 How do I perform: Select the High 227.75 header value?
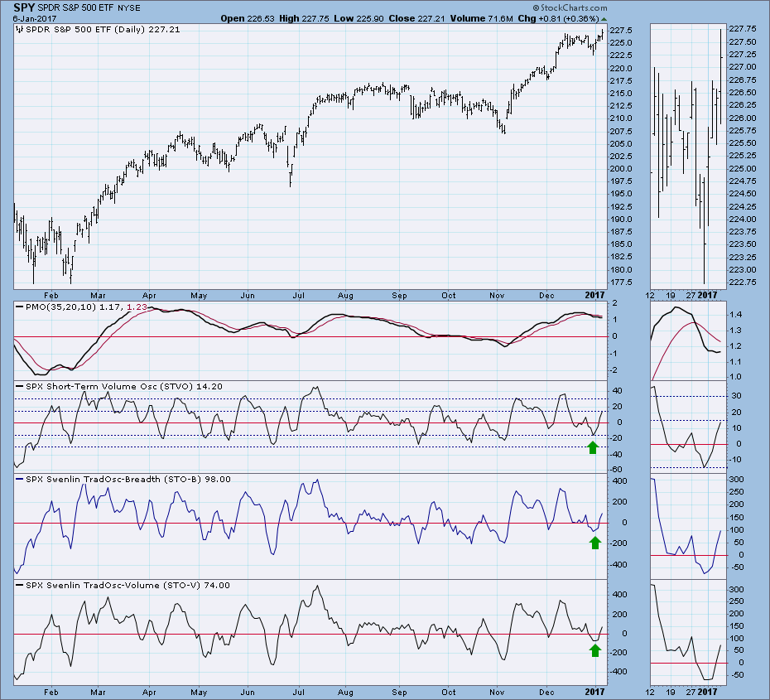tap(304, 19)
